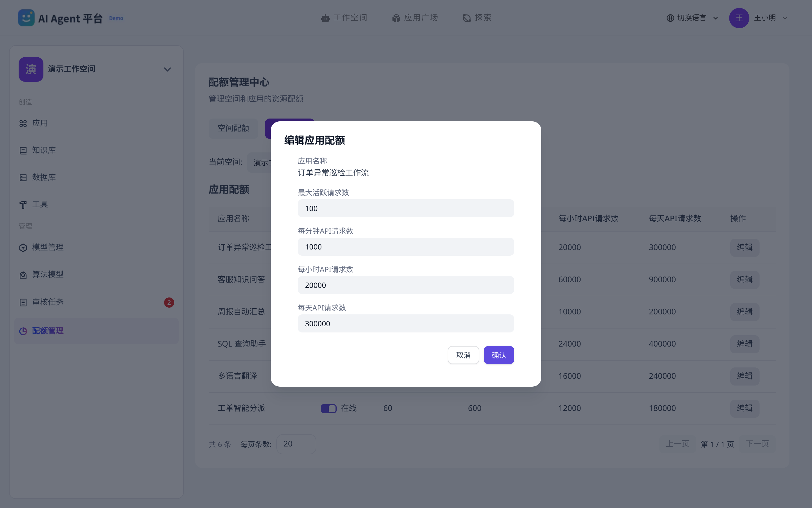Focus the 每天API请求数 input field
Viewport: 812px width, 508px height.
pos(406,323)
